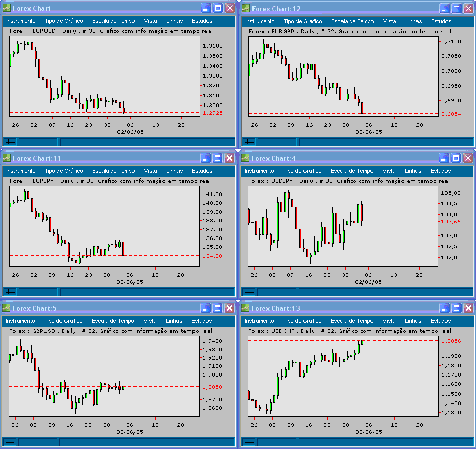
Task: Click the chart icon on Forex Chart:4 title bar
Action: (x=246, y=158)
